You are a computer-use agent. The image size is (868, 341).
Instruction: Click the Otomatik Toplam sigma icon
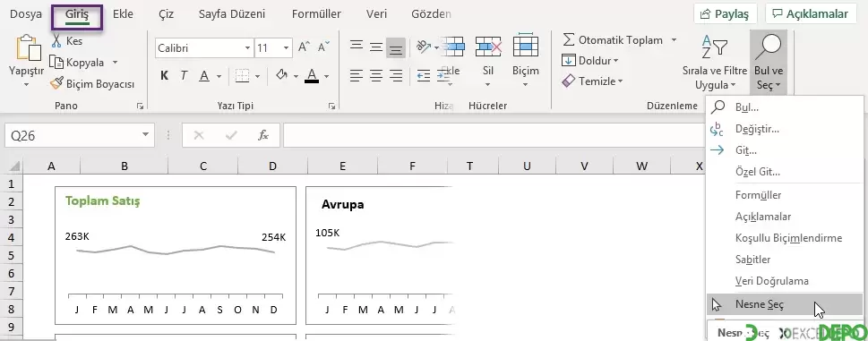pos(569,39)
